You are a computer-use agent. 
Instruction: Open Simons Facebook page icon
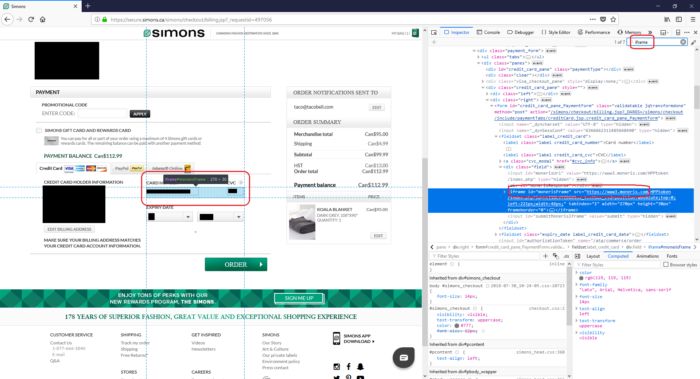348,367
